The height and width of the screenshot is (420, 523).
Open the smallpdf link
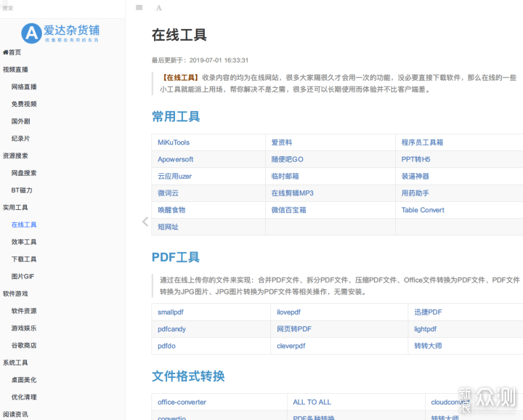171,312
